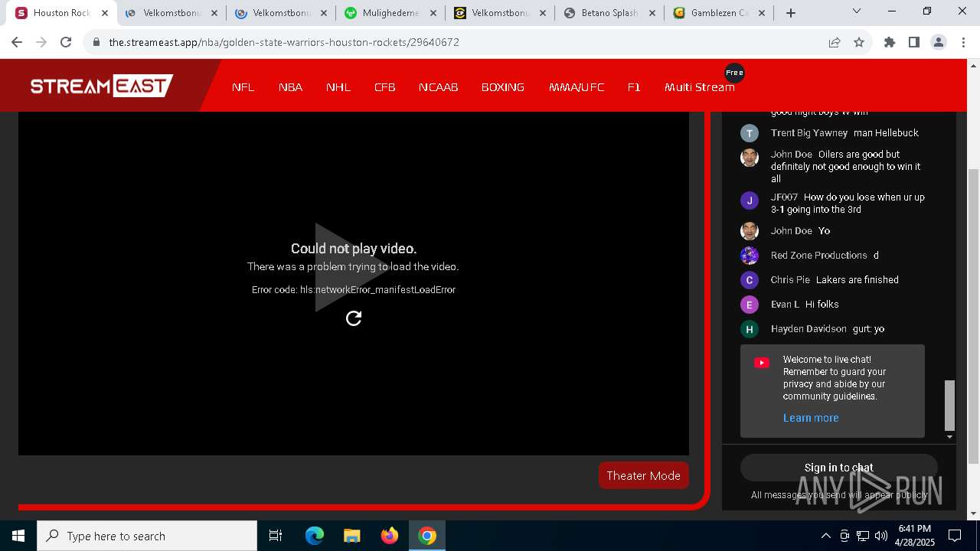Open the Multi Stream page
This screenshot has height=551, width=980.
pos(700,87)
